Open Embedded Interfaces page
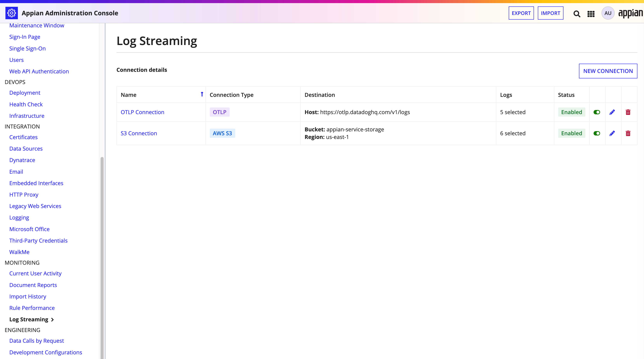This screenshot has height=359, width=644. 36,183
